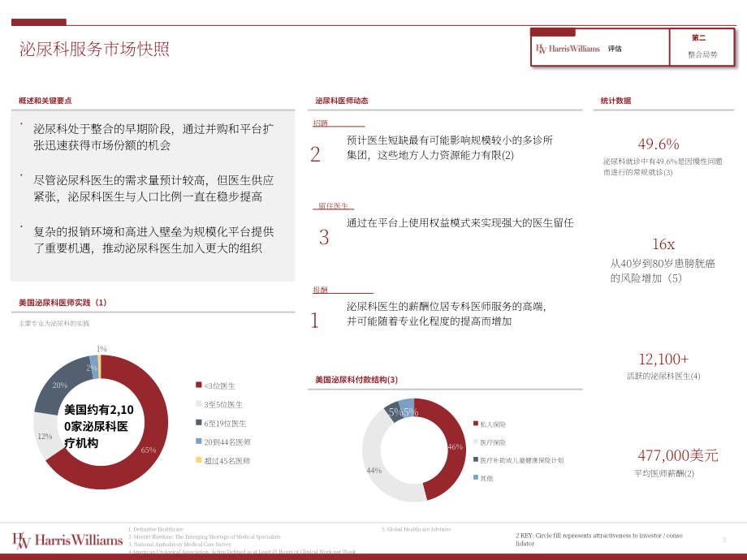
Task: Select caption 从40岁到80岁患膀胱癌的风险增加
Action: [663, 270]
